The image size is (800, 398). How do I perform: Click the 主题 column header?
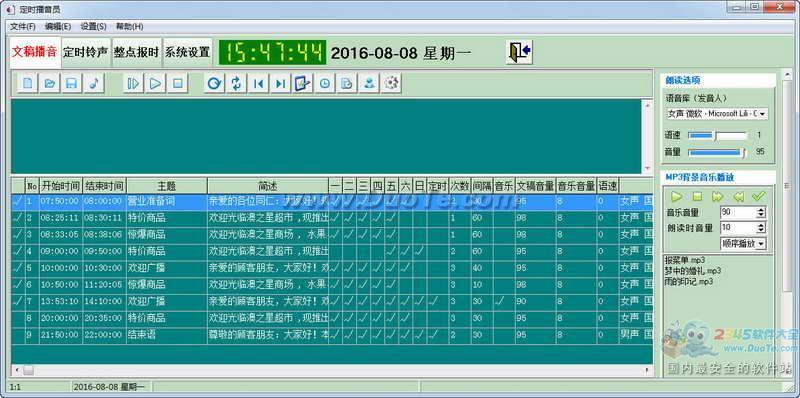coord(167,186)
